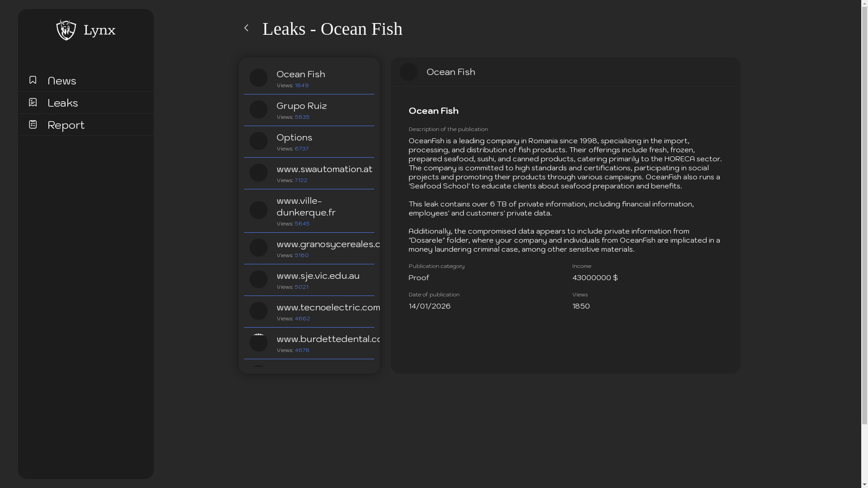Click the Lynx brand name text
Screen dimensions: 868x488
point(99,30)
